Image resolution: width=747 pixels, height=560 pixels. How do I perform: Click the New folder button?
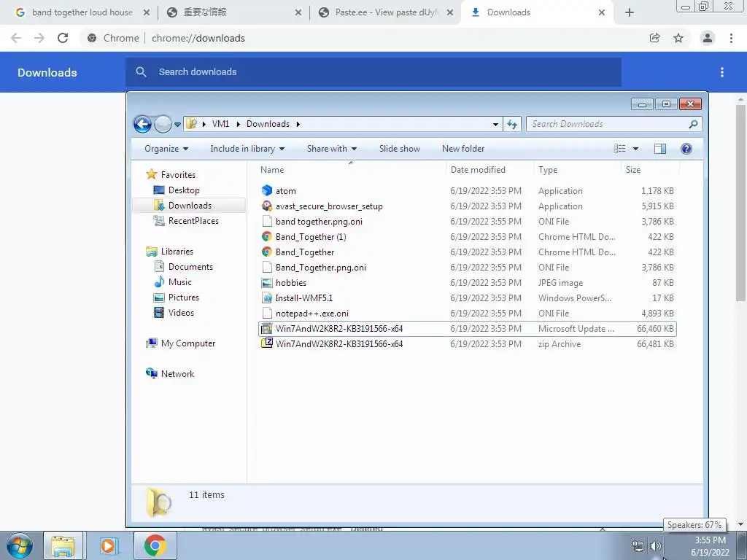463,149
